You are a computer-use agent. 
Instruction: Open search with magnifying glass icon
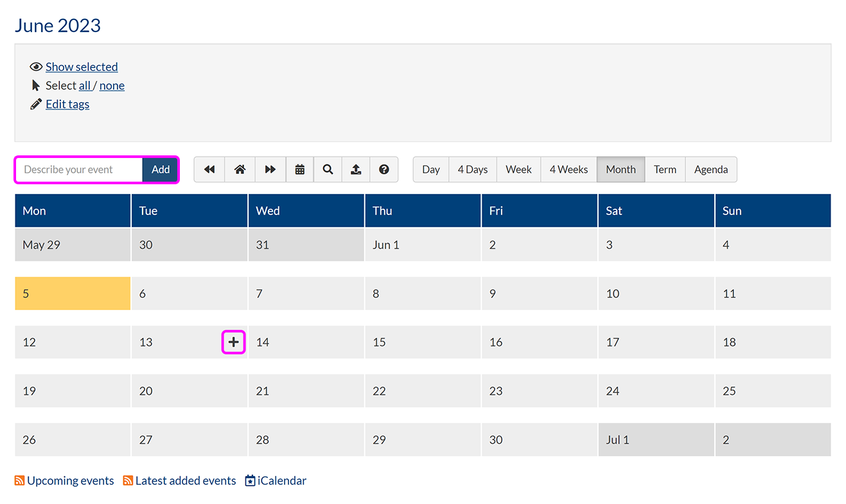point(328,169)
